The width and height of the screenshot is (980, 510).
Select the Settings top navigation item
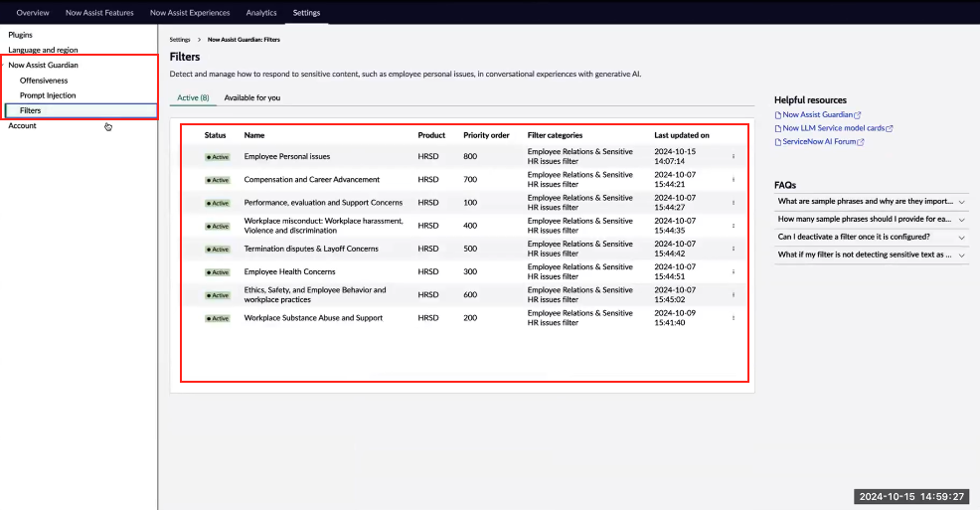(x=306, y=13)
